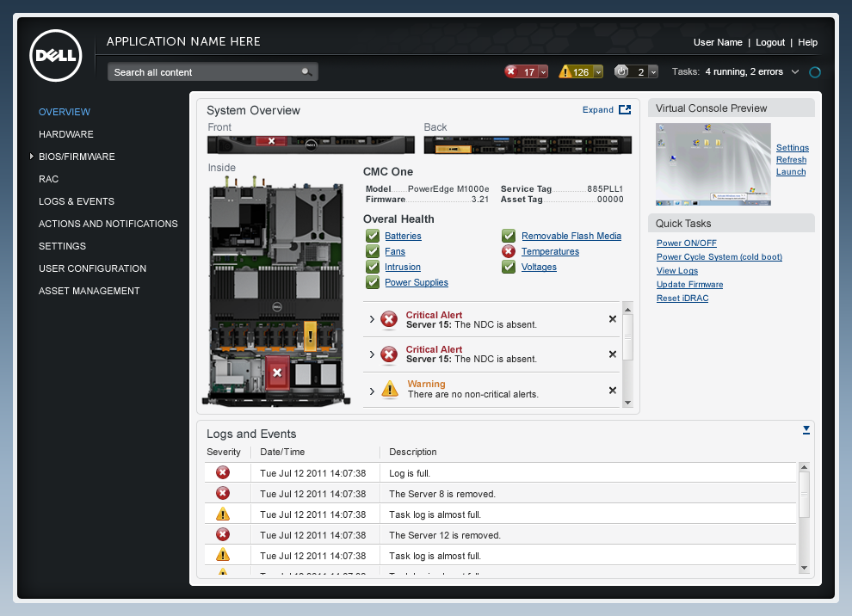Click the Warning triangle icon in alerts list
The width and height of the screenshot is (852, 616).
tap(390, 389)
